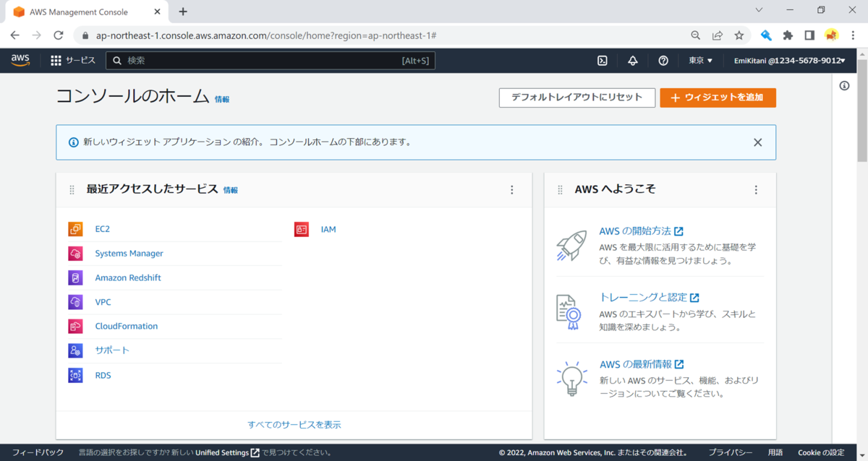
Task: Click the lightbulb icon for AWS の最新情報
Action: click(x=571, y=379)
